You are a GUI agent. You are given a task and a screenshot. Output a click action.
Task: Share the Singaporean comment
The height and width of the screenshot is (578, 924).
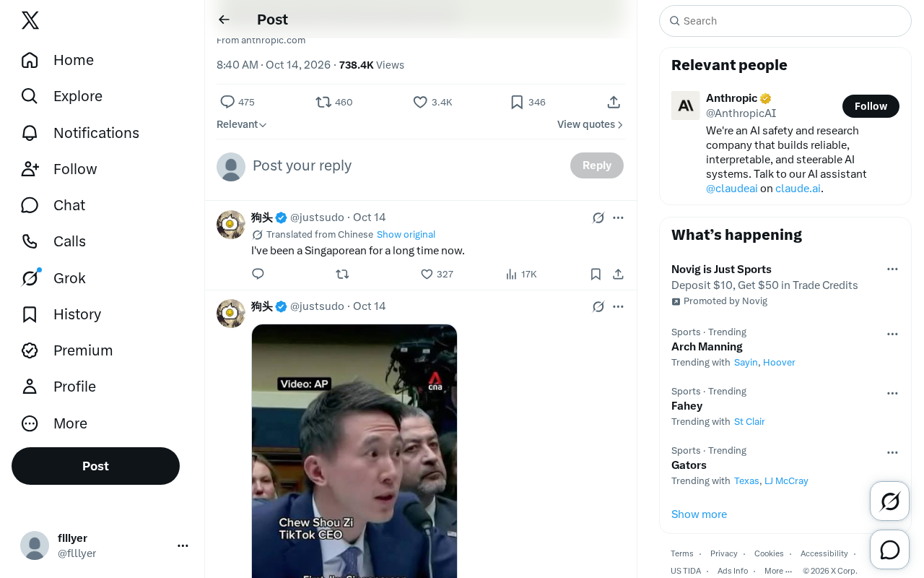click(618, 274)
